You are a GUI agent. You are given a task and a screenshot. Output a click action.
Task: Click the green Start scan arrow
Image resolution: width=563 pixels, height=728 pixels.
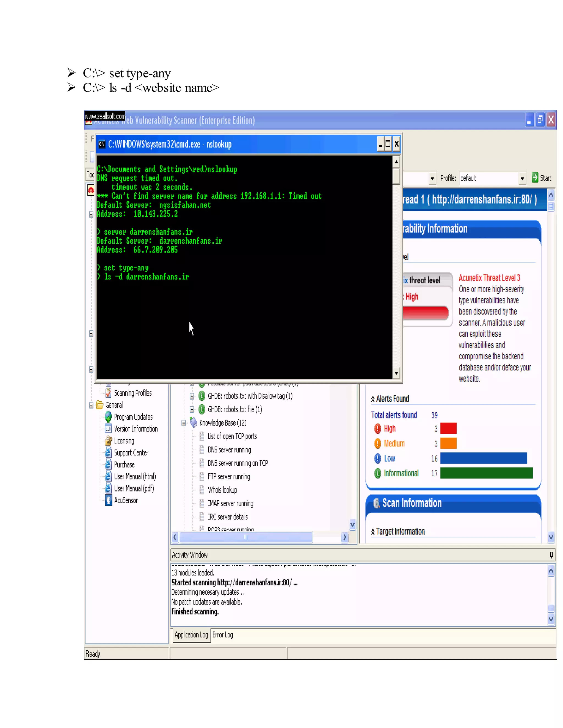(535, 178)
